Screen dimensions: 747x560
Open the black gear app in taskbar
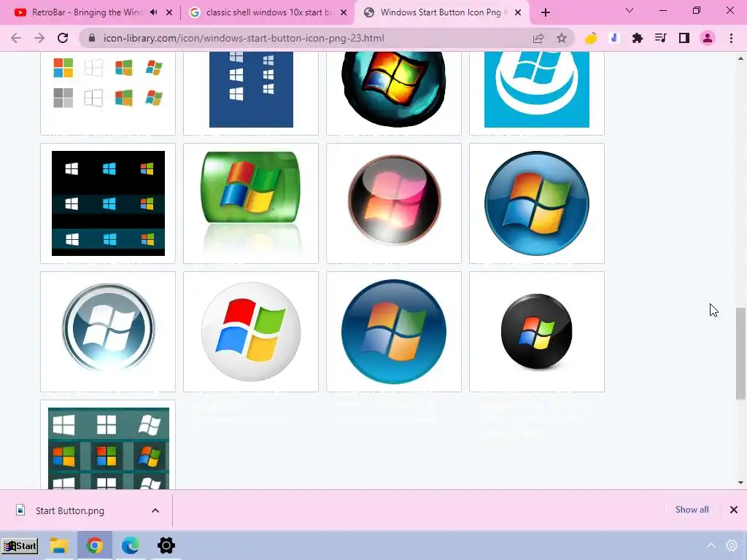coord(166,545)
